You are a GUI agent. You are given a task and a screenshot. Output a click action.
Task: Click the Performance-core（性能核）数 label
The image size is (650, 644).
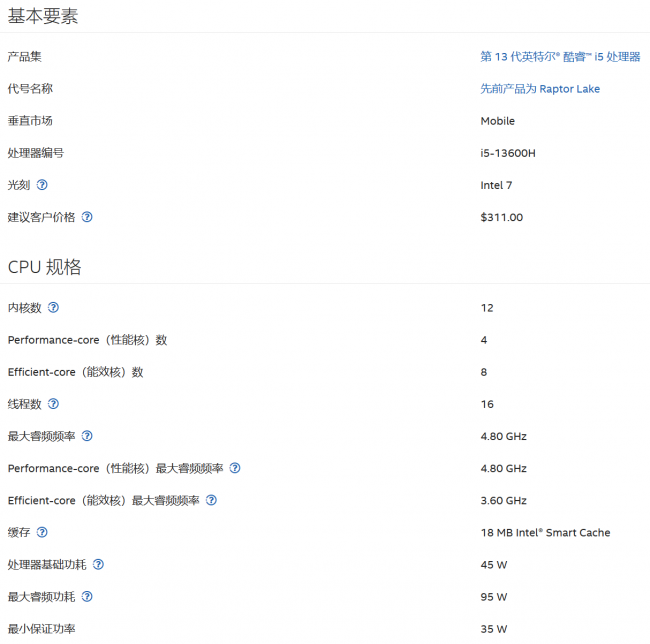(x=87, y=340)
